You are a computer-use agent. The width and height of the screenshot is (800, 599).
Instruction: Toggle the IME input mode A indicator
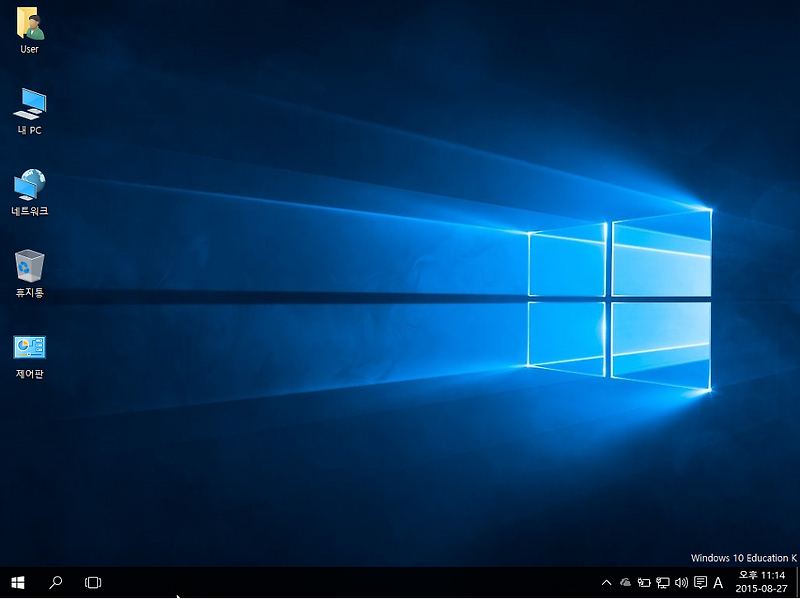718,582
